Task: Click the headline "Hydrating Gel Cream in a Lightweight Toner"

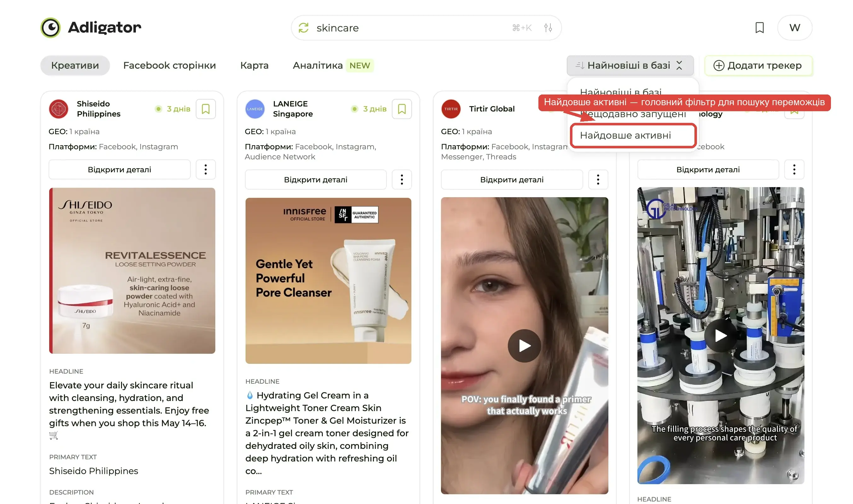Action: pos(327,433)
